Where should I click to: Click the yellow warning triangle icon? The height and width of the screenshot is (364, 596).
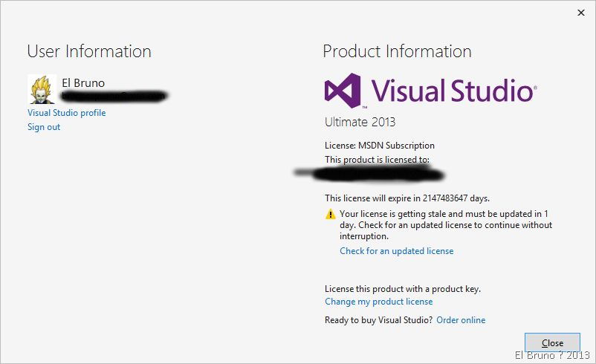coord(331,214)
